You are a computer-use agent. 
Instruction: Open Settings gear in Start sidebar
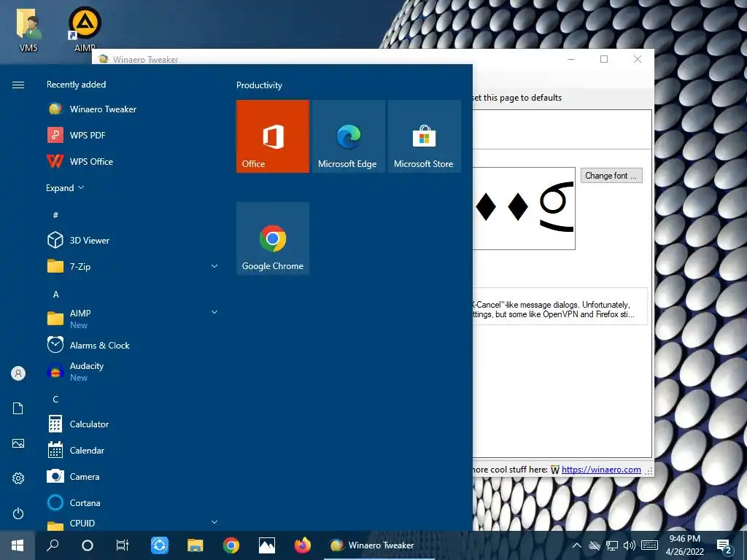pyautogui.click(x=18, y=478)
